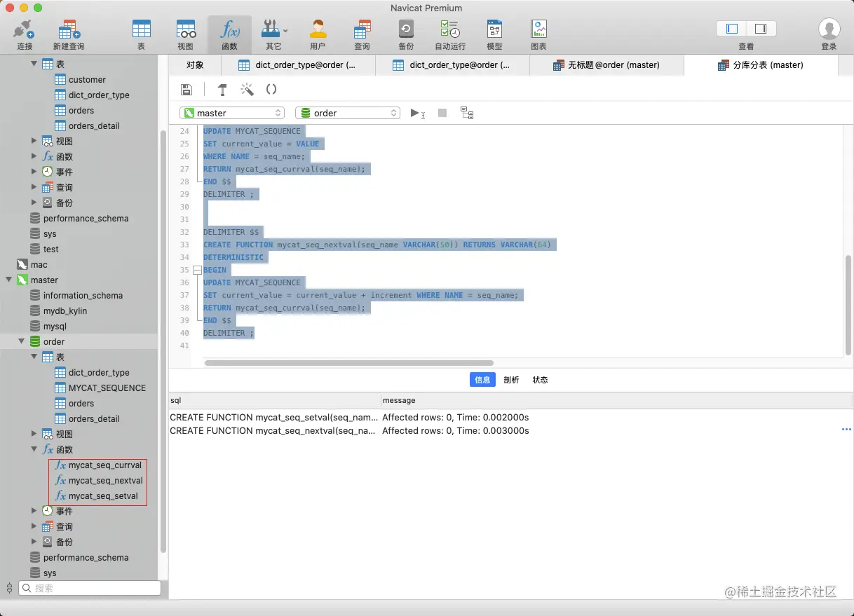The image size is (854, 616).
Task: Open 自动运行 automation toolbar icon
Action: click(450, 34)
